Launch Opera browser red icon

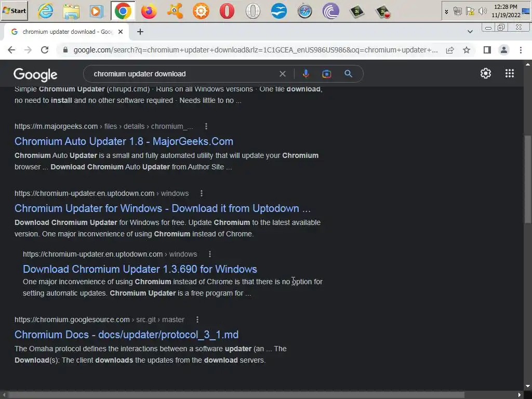coord(227,11)
